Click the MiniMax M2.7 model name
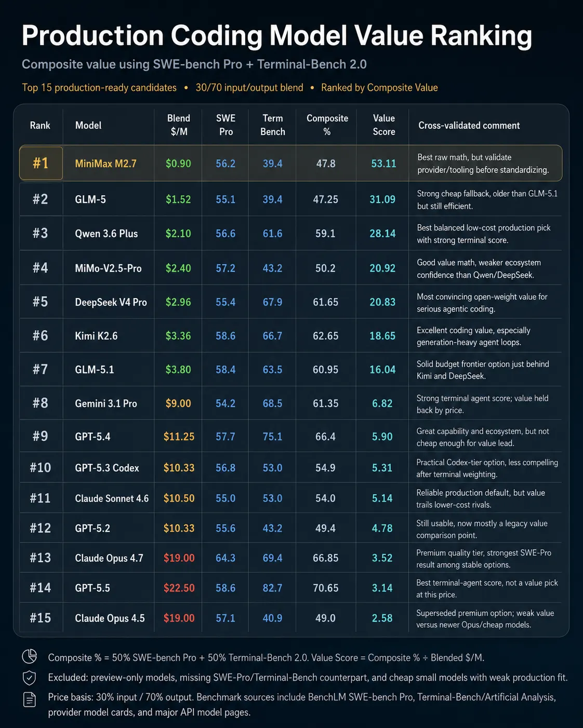This screenshot has height=728, width=583. click(x=105, y=164)
